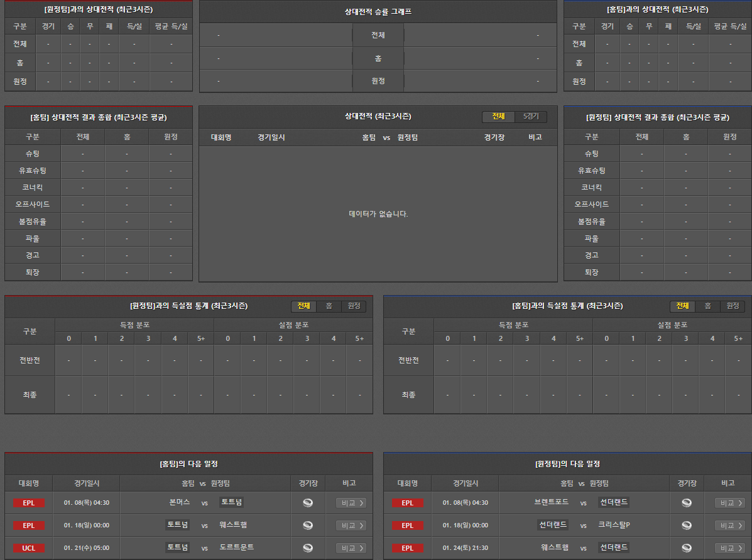752x560 pixels.
Task: Click stadium icon for 선더랜드 vs 크리스탈P match
Action: (687, 525)
